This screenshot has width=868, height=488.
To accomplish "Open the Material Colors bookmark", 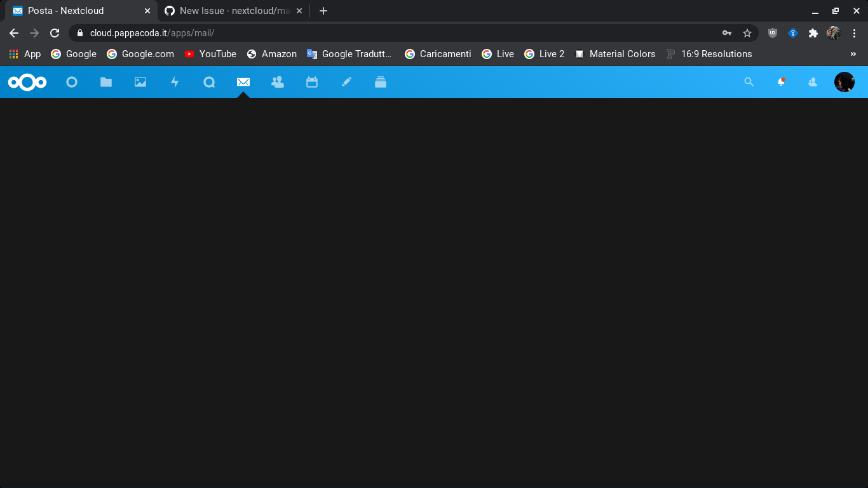I will tap(615, 54).
